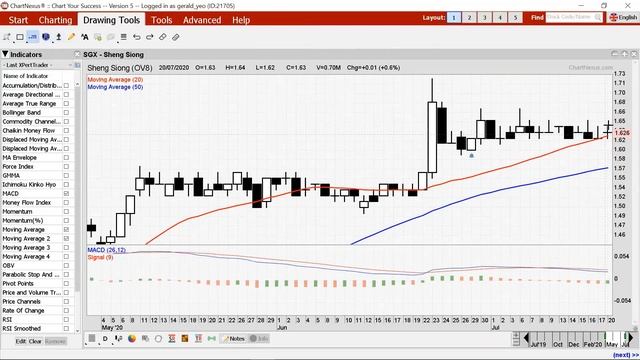The width and height of the screenshot is (640, 360).
Task: Expand the bars/candles type submenu icon
Action: pyautogui.click(x=119, y=338)
